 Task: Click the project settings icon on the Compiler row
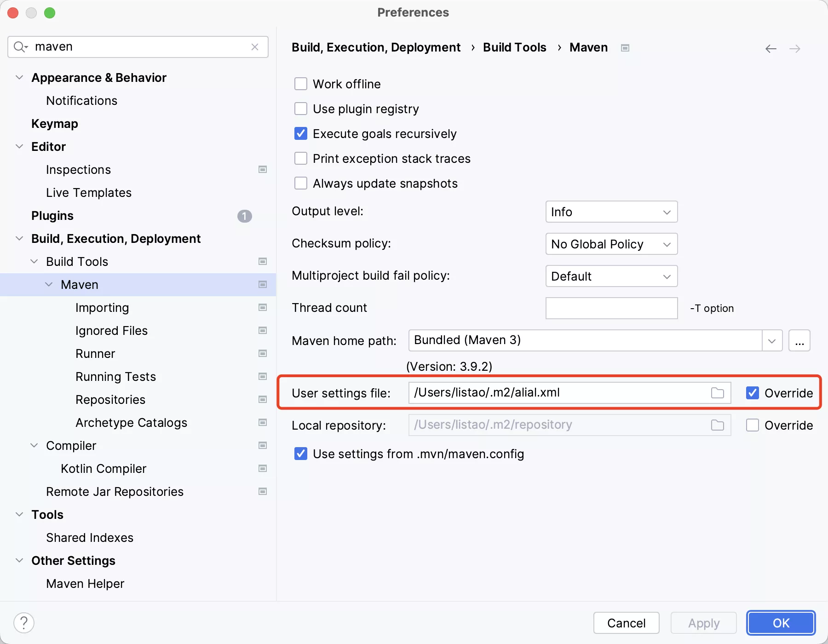pyautogui.click(x=263, y=445)
